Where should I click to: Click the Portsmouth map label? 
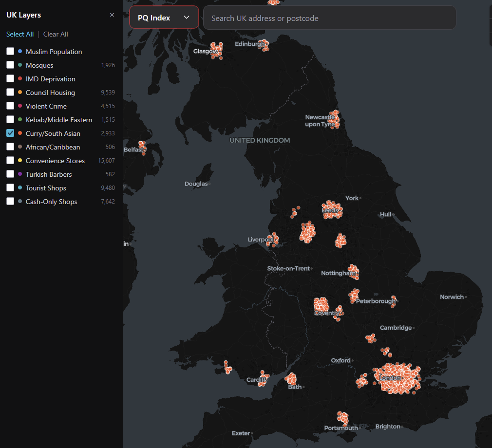(341, 428)
